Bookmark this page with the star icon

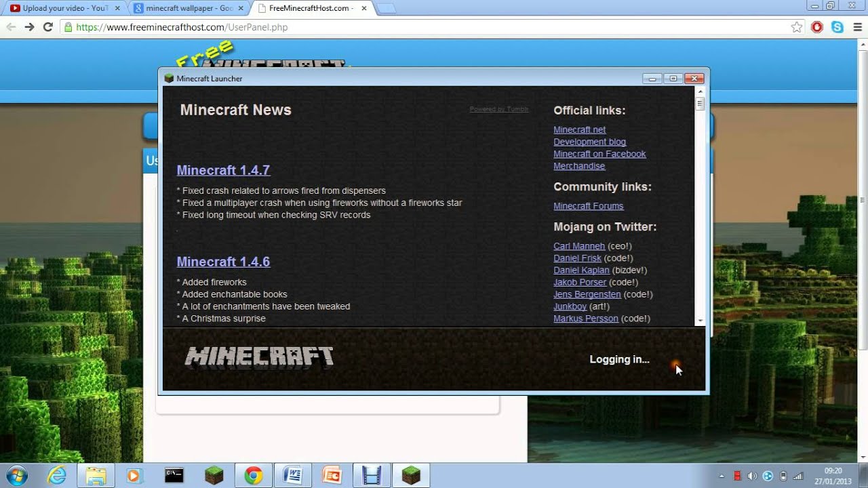[x=797, y=27]
